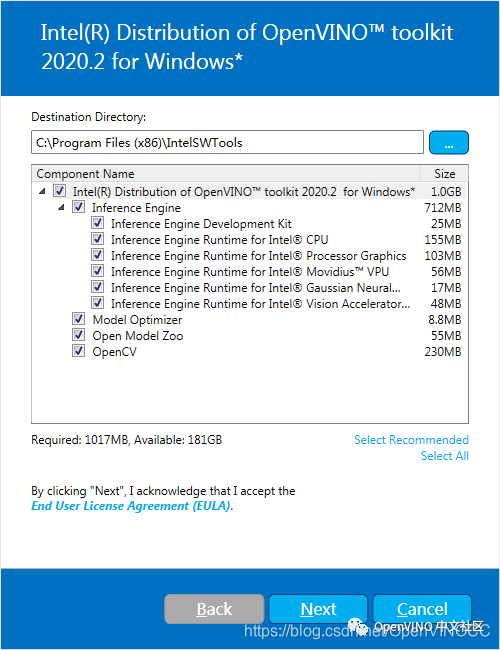500x650 pixels.
Task: Toggle Inference Engine Runtime for Intel CPU checkbox
Action: [x=98, y=239]
